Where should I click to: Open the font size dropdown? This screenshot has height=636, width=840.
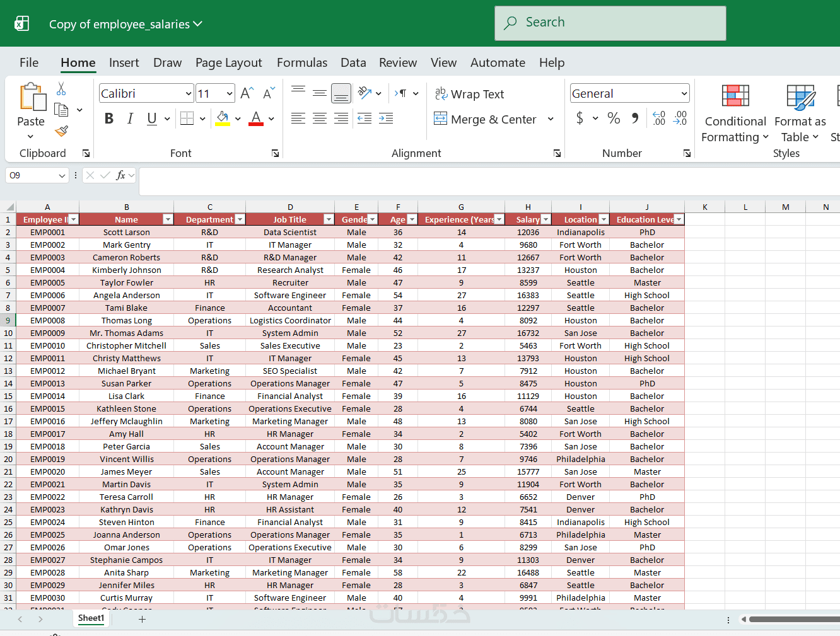230,94
